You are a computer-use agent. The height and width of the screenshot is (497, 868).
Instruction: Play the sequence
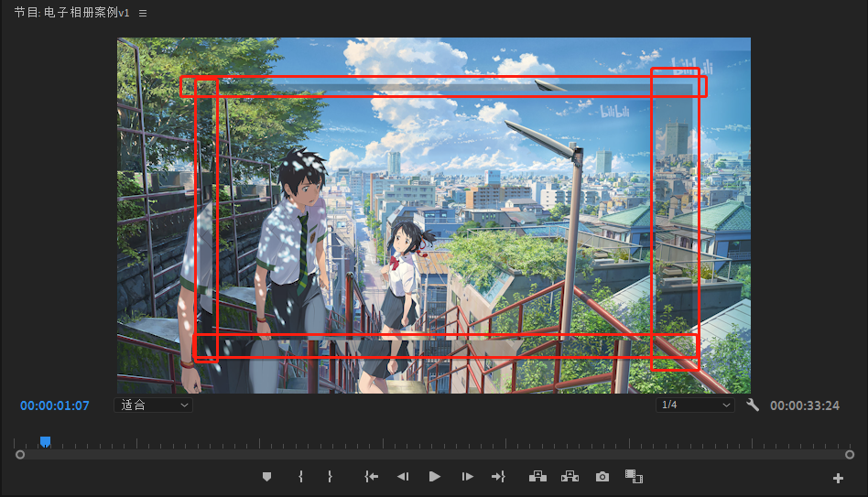(435, 477)
